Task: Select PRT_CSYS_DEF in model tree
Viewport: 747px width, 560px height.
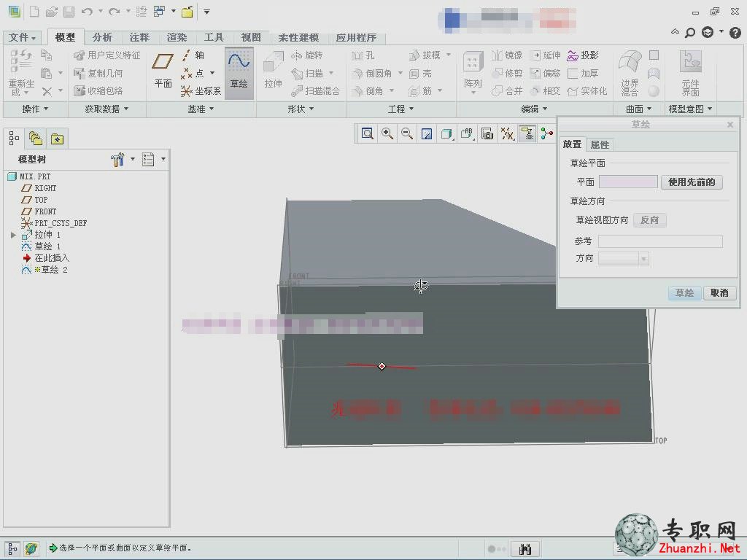Action: click(x=54, y=223)
